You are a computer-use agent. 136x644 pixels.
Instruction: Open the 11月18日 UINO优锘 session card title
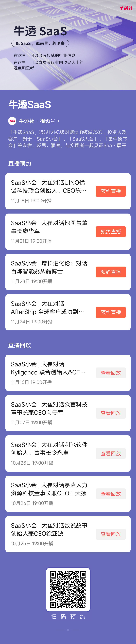pyautogui.click(x=49, y=186)
